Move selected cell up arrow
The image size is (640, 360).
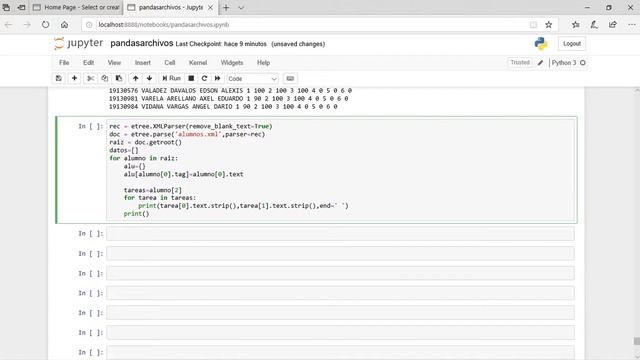136,78
